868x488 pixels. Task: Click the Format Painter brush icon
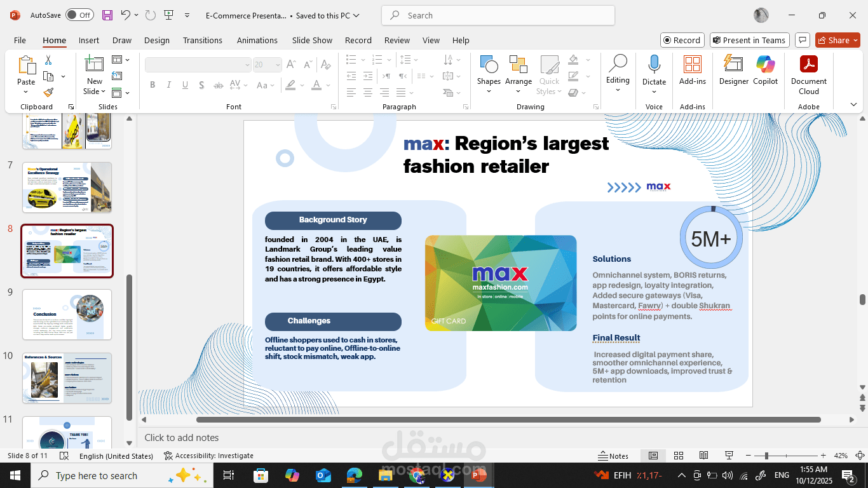pos(48,92)
